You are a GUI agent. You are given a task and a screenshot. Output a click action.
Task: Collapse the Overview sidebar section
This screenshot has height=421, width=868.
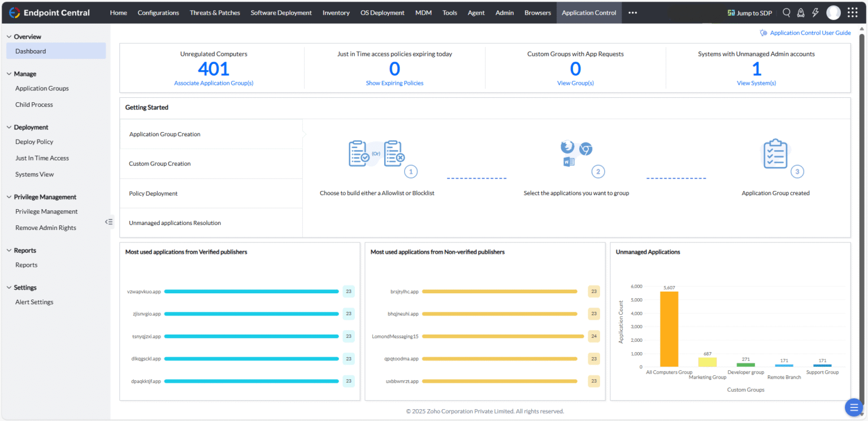coord(9,37)
